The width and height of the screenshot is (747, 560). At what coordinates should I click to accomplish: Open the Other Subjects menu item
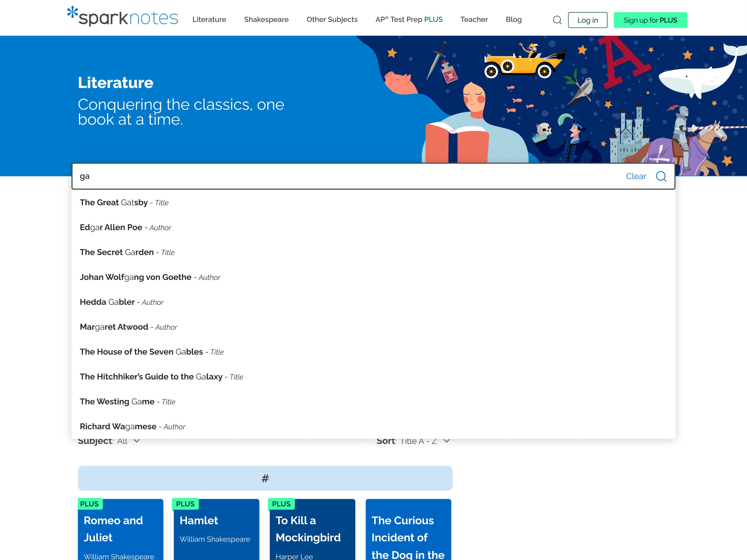(332, 19)
